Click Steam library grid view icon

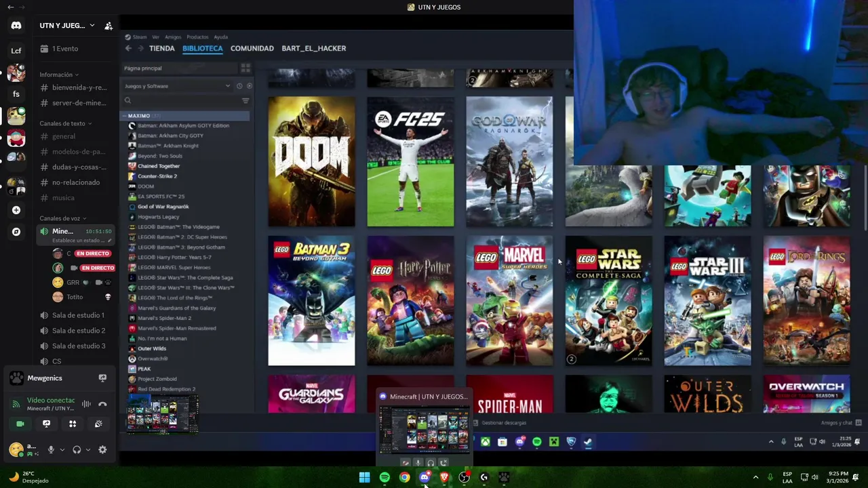pyautogui.click(x=245, y=68)
